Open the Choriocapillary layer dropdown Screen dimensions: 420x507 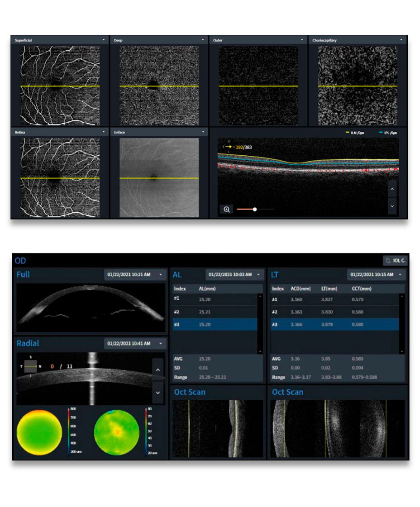401,40
